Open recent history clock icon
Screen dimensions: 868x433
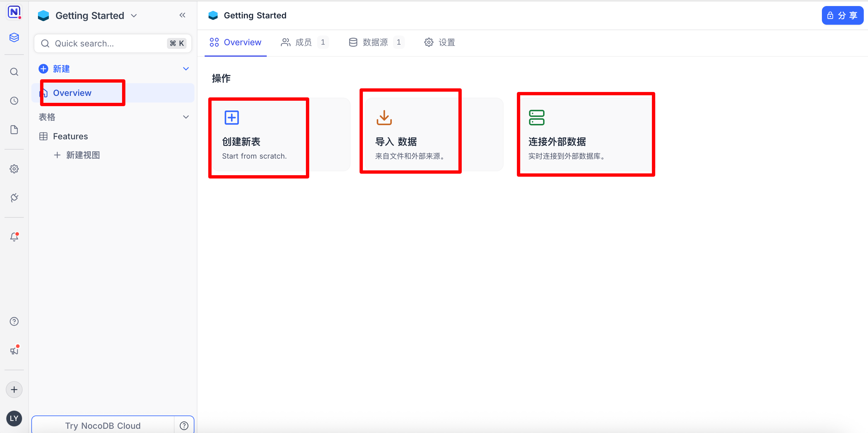click(14, 101)
